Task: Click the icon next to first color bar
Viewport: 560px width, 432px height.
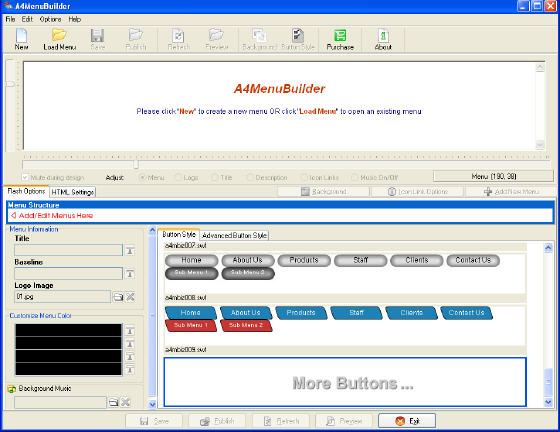Action: pyautogui.click(x=130, y=331)
